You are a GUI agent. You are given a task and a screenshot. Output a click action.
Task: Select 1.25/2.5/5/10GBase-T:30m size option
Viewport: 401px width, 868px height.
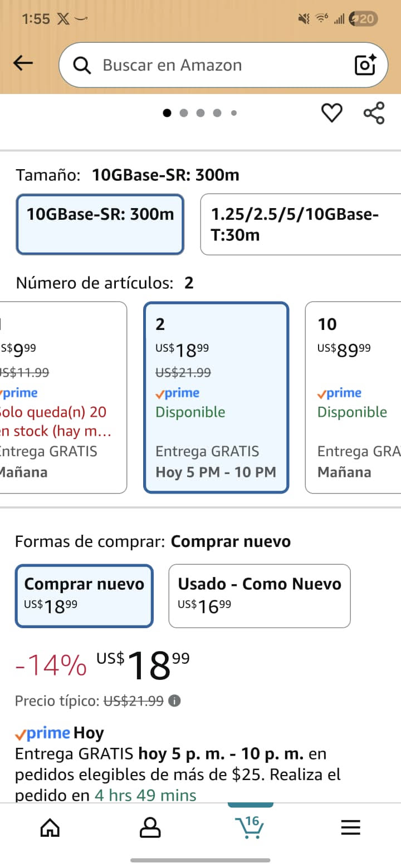301,224
